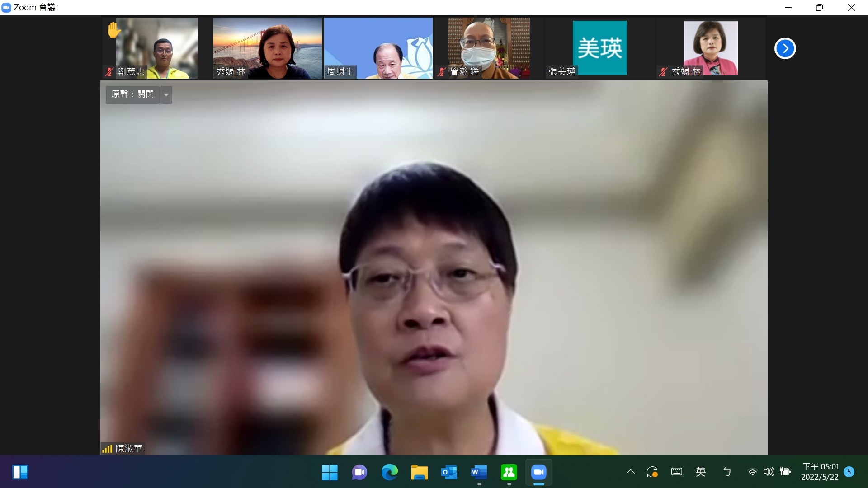The height and width of the screenshot is (488, 868).
Task: Open Outlook from the taskbar
Action: (x=449, y=472)
